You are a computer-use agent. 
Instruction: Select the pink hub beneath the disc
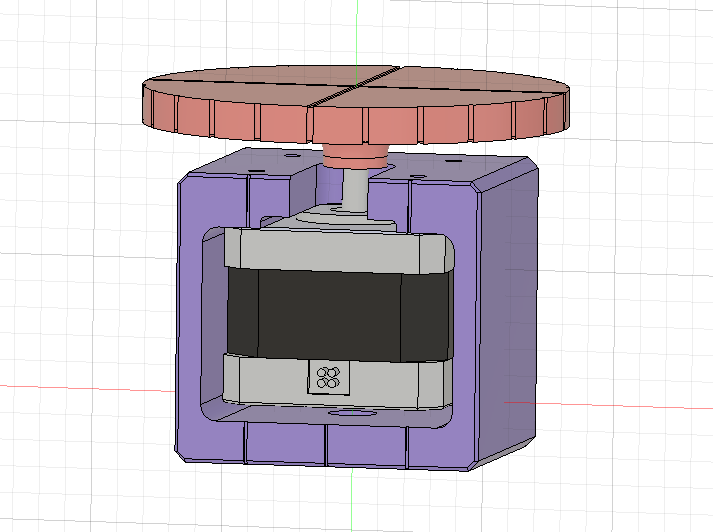point(355,156)
